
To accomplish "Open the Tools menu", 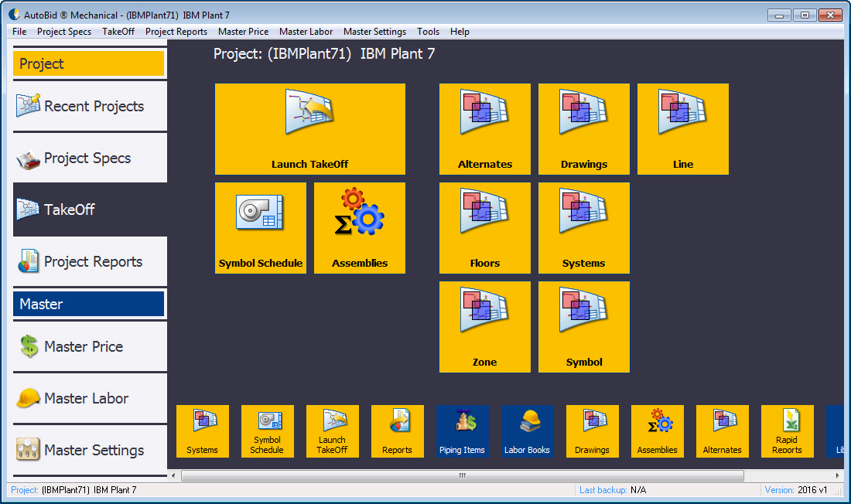I will tap(428, 32).
